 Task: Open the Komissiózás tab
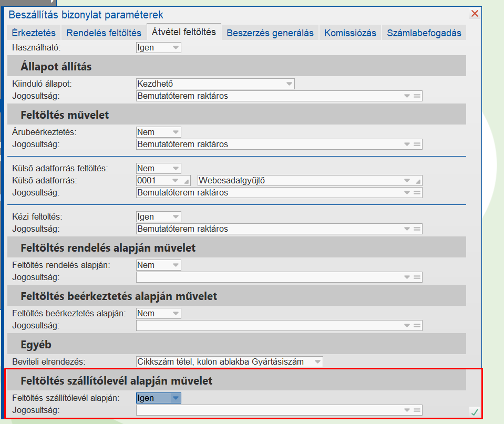coord(350,33)
